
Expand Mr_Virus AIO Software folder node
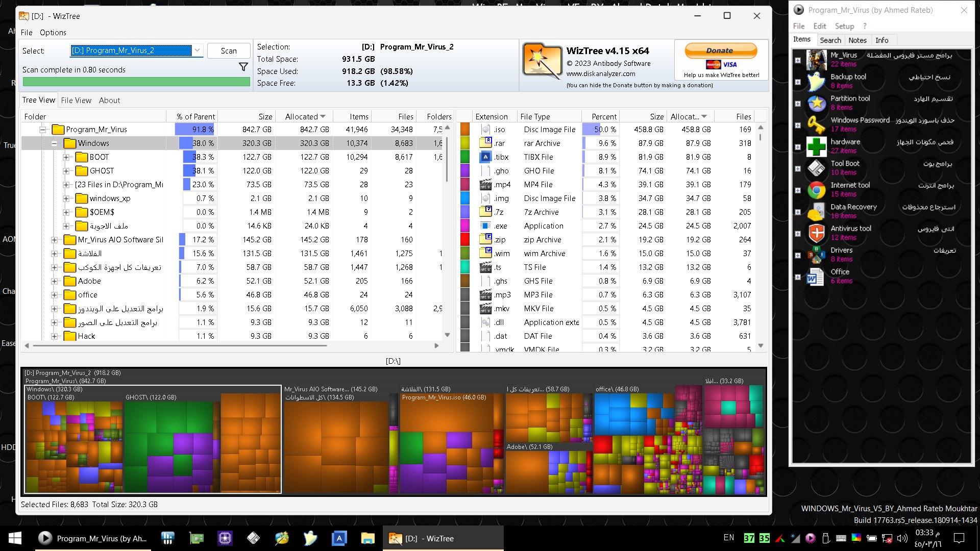coord(55,240)
